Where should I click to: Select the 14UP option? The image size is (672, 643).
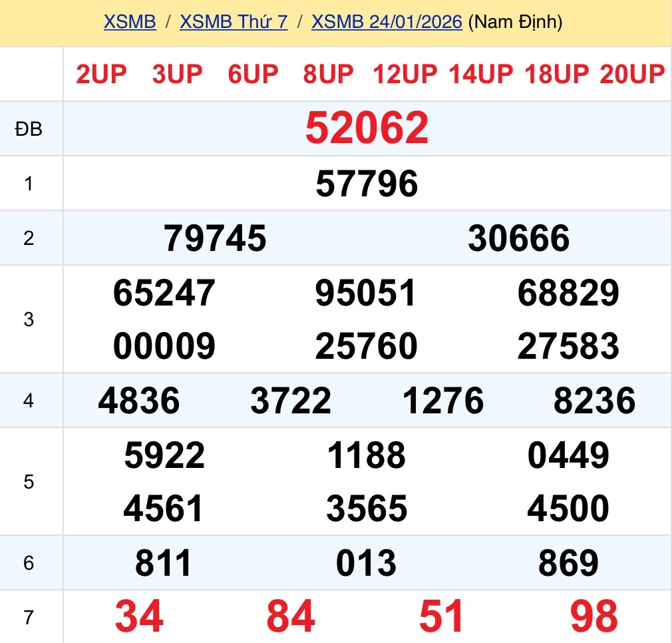(x=481, y=75)
